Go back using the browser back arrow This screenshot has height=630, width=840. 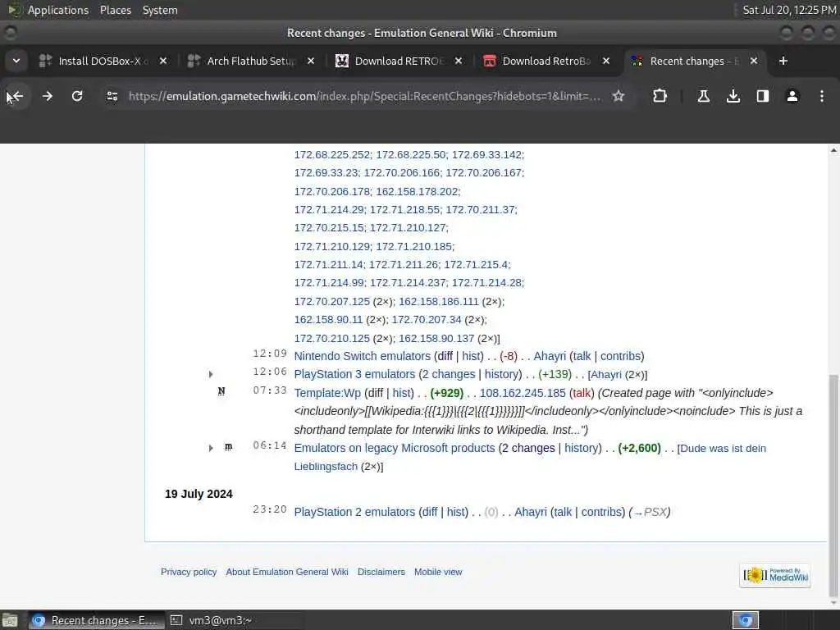16,97
